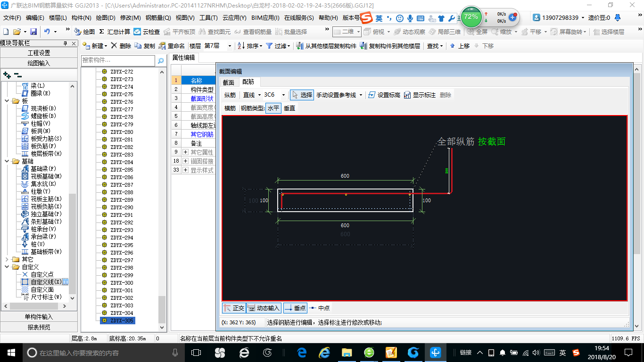This screenshot has width=644, height=362.
Task: Click 复制构件到其他楼层 icon
Action: [363, 46]
